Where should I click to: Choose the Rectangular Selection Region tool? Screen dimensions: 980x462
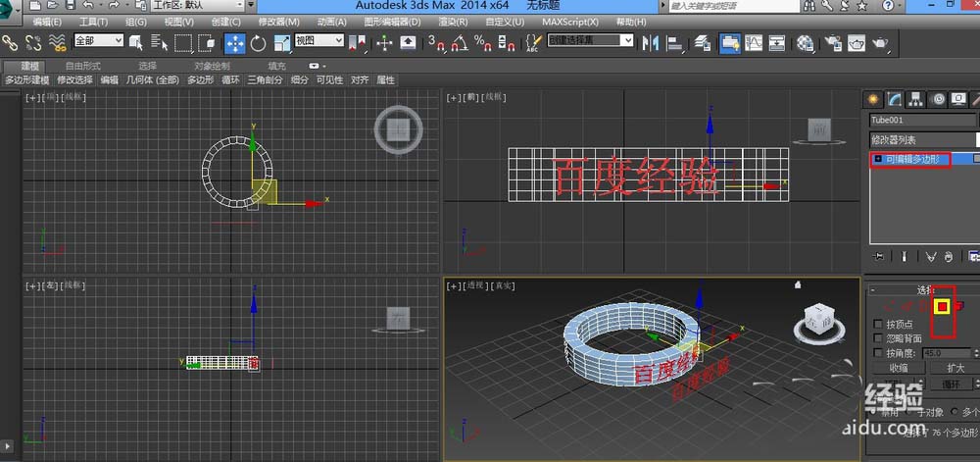[x=183, y=42]
